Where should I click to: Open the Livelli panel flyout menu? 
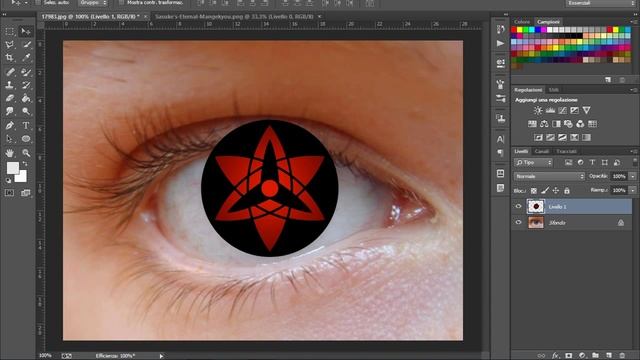pyautogui.click(x=634, y=151)
